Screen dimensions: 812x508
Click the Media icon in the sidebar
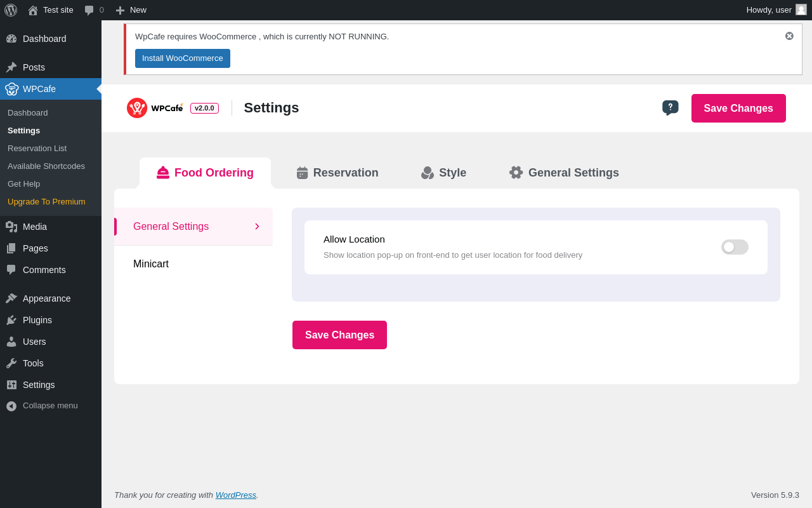(x=11, y=227)
